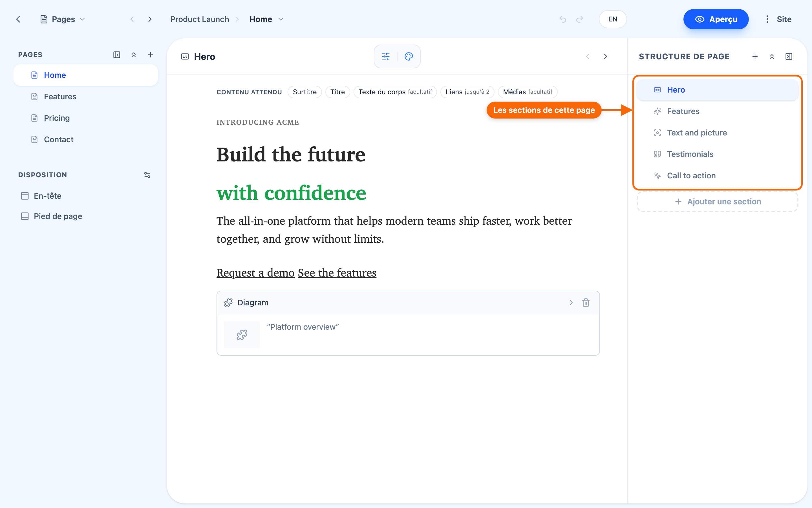Add a new page in Pages panel
812x508 pixels.
[151, 55]
